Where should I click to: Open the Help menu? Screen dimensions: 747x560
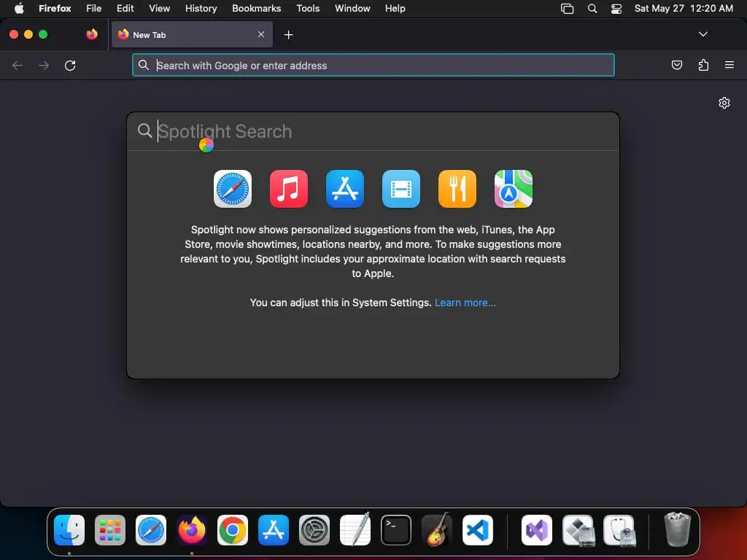(x=395, y=8)
